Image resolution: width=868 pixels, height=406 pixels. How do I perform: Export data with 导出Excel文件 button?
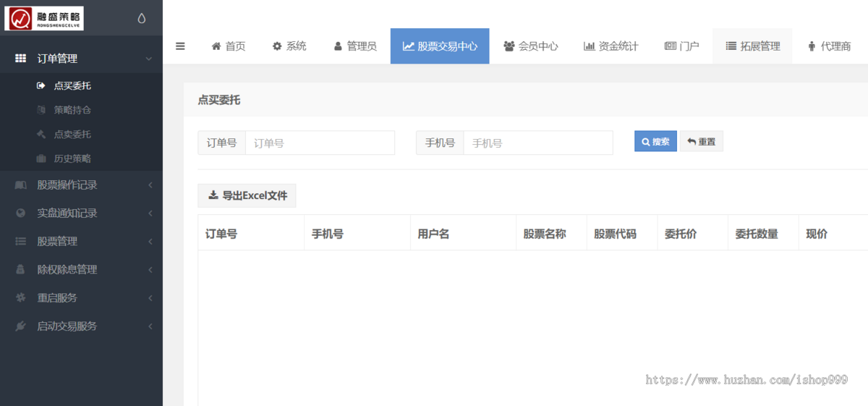247,195
